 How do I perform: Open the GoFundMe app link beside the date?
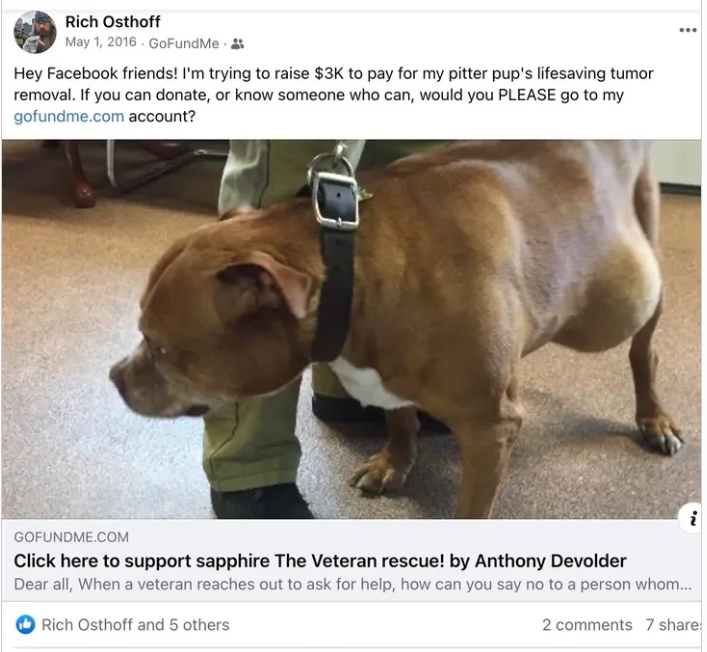pyautogui.click(x=184, y=43)
